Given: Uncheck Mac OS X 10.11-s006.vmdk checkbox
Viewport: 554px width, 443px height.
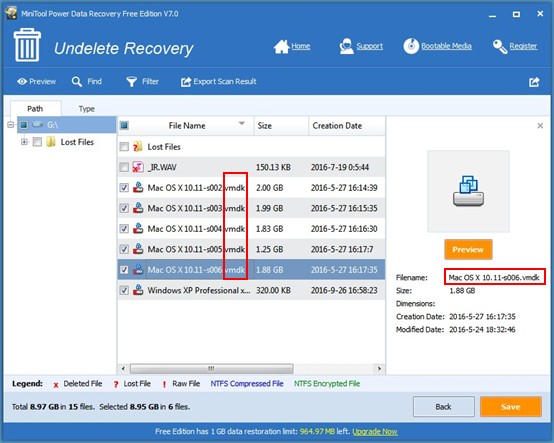Looking at the screenshot, I should tap(124, 270).
